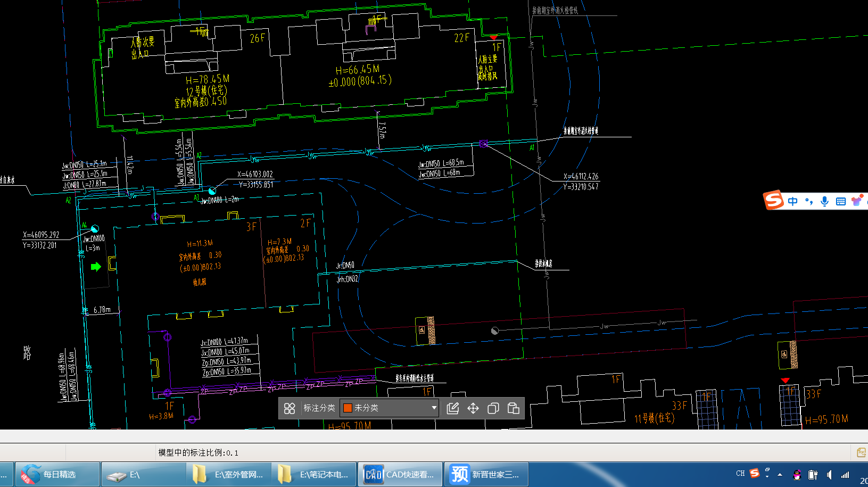This screenshot has height=487, width=868.
Task: Click the 未分类 dropdown arrow
Action: point(434,408)
